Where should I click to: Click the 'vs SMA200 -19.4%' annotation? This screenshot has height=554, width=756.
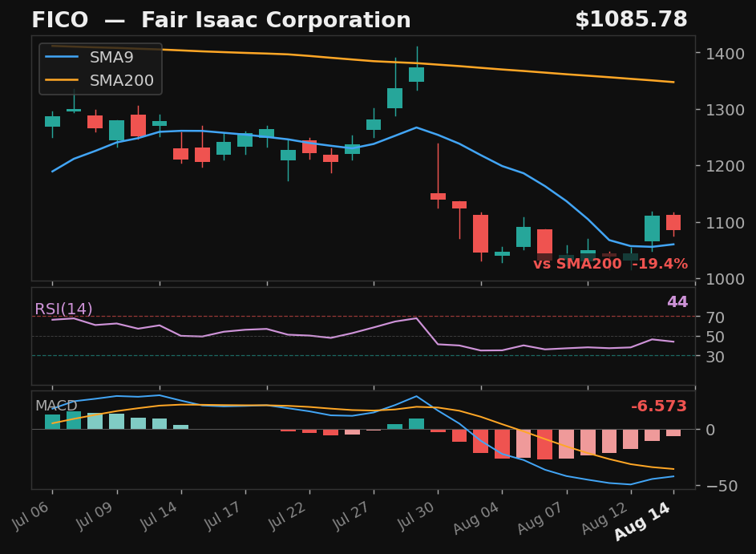(610, 264)
